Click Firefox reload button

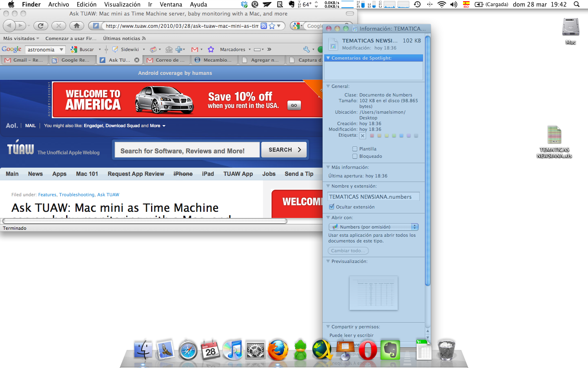40,26
